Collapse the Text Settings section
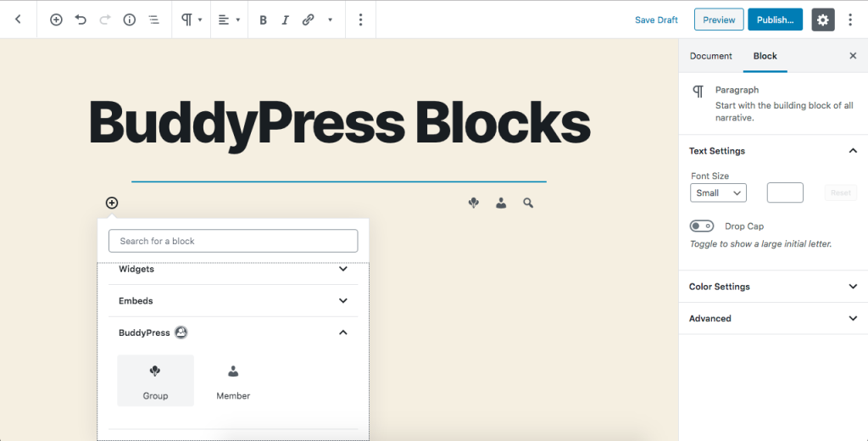Screen dimensions: 868x441 (x=773, y=151)
